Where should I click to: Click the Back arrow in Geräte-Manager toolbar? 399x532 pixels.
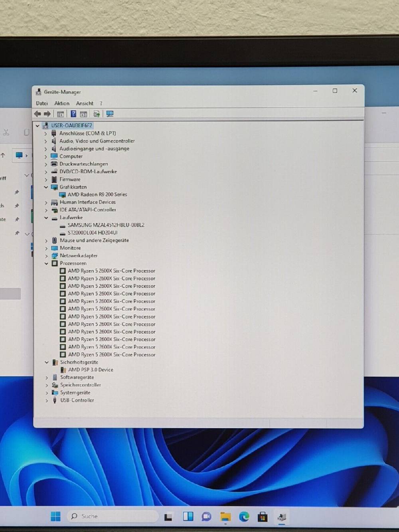pyautogui.click(x=38, y=114)
